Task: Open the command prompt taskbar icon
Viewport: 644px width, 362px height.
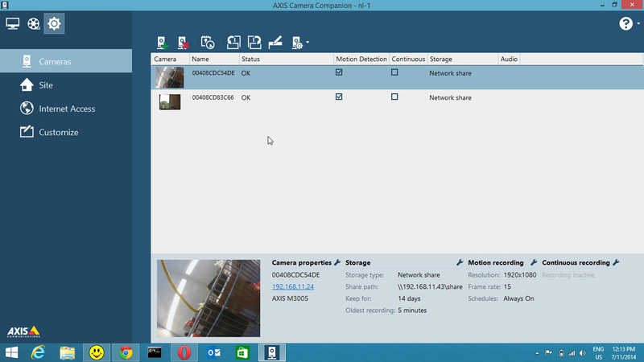Action: click(155, 352)
